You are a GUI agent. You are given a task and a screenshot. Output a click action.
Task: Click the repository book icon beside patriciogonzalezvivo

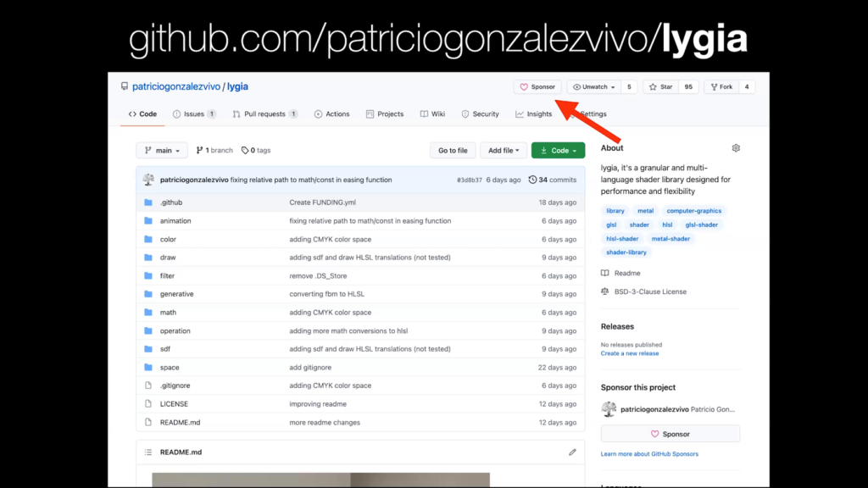(125, 86)
